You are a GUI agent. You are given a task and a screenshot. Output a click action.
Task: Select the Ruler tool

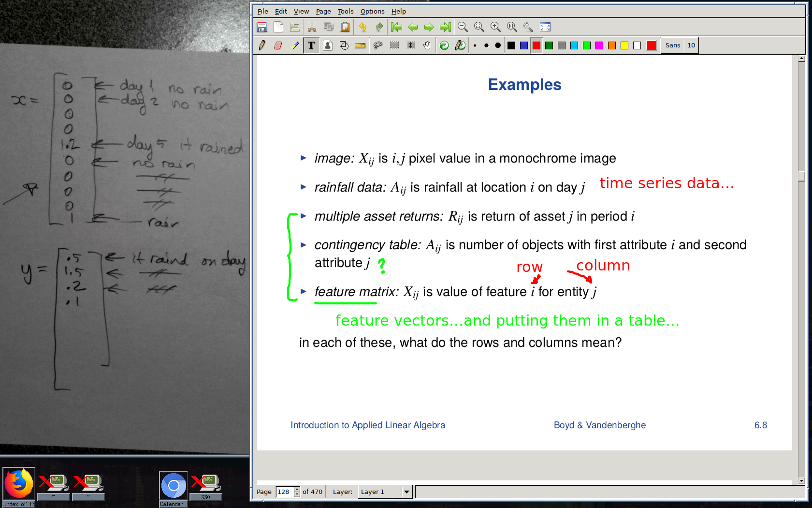click(x=360, y=45)
